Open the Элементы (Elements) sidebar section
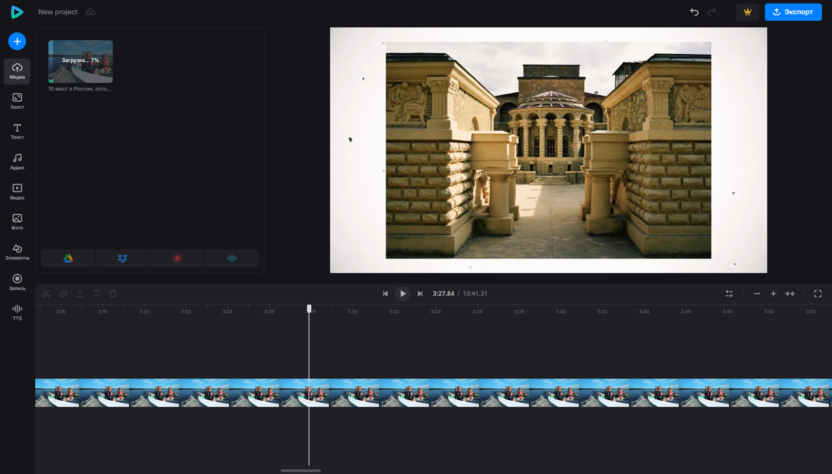The height and width of the screenshot is (474, 832). [17, 251]
